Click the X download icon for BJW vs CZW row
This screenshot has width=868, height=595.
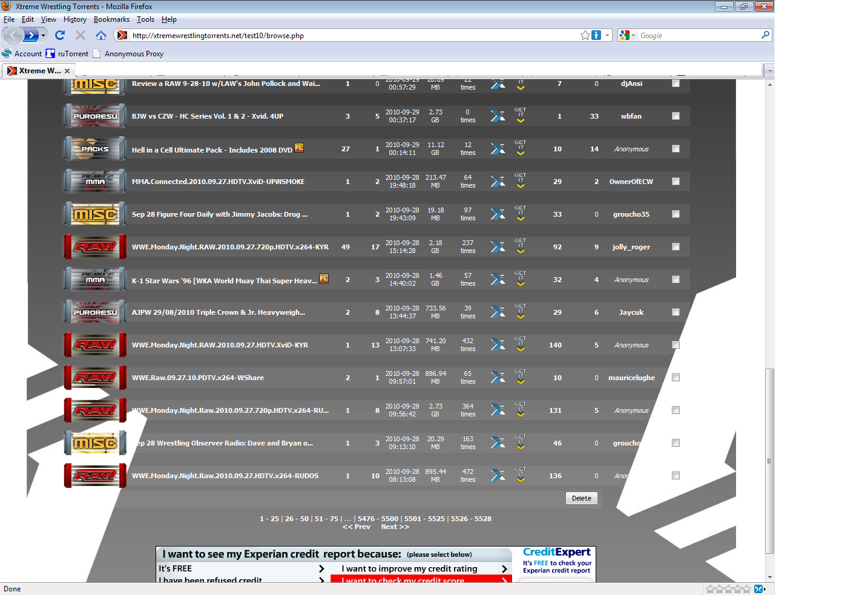(498, 116)
